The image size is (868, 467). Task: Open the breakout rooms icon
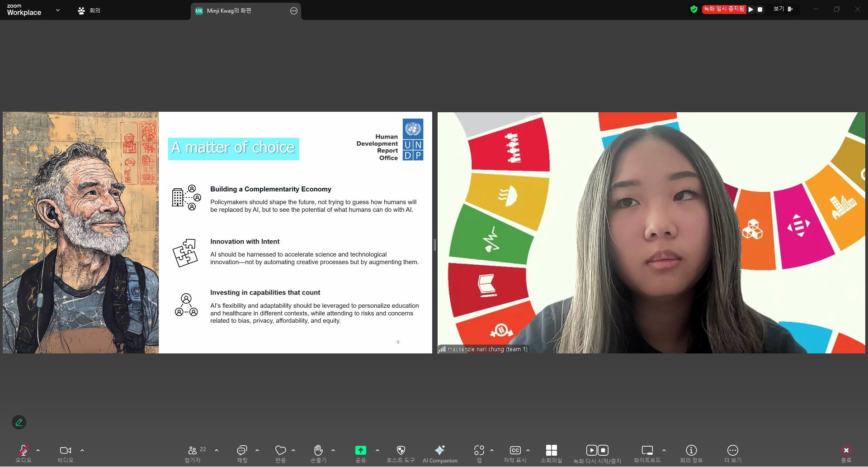[x=551, y=451]
